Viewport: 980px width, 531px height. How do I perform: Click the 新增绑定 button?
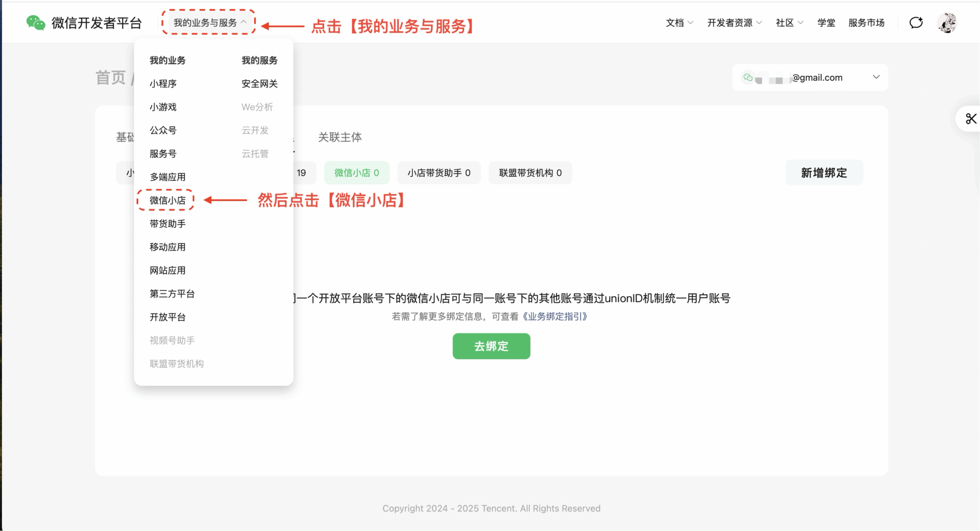[x=824, y=173]
